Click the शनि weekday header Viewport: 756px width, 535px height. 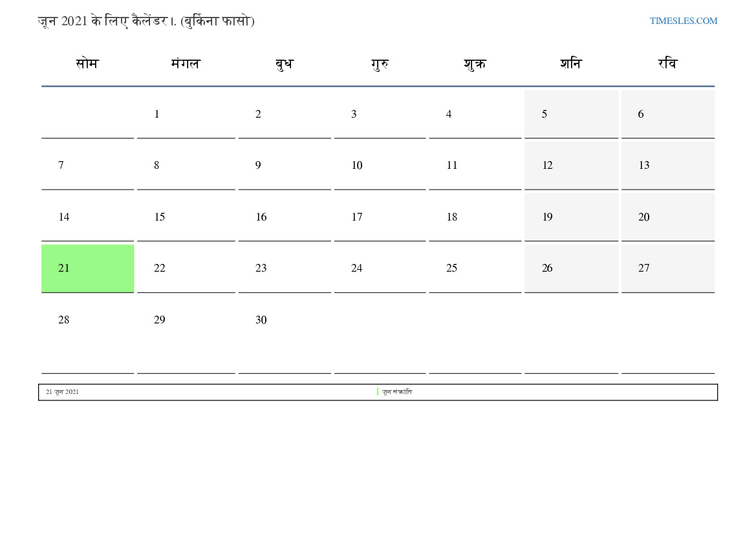pos(571,63)
